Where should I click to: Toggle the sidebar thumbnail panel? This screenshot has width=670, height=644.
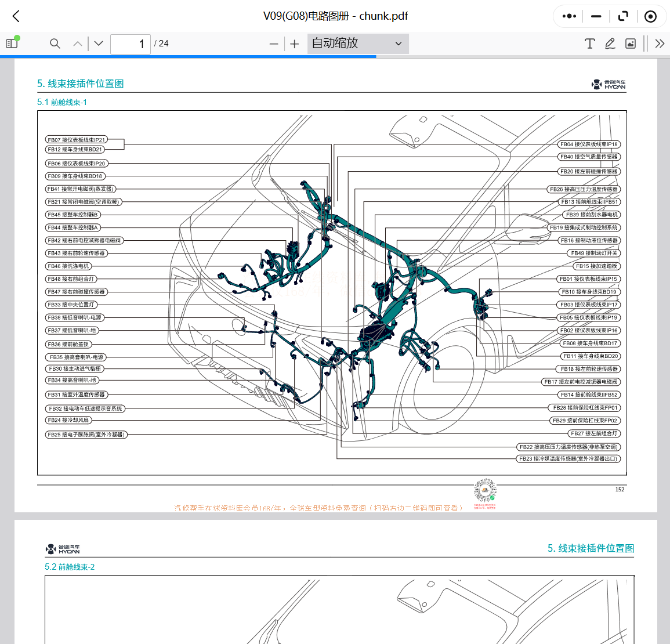click(x=10, y=44)
